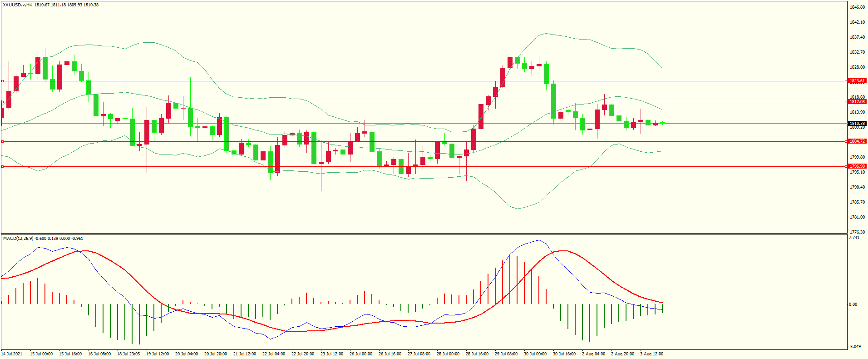Click the 1823.61 red price label
Screen dimensions: 868x359
click(x=857, y=81)
